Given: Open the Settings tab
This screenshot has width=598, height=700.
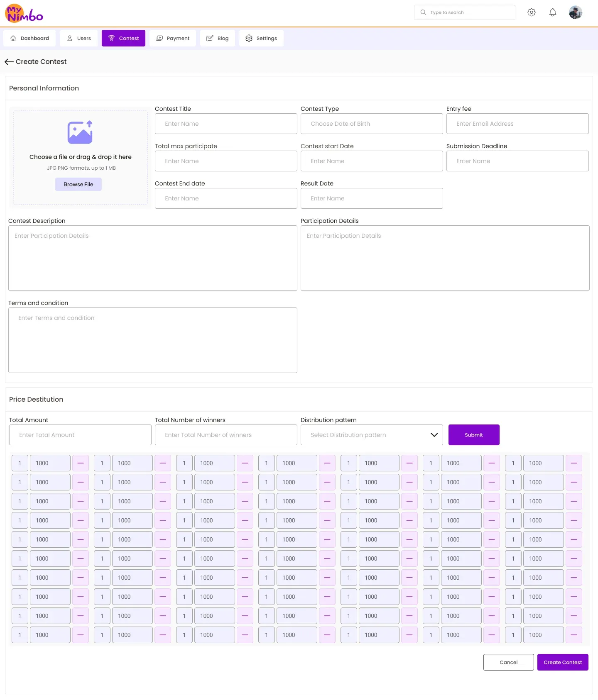Looking at the screenshot, I should click(x=261, y=38).
